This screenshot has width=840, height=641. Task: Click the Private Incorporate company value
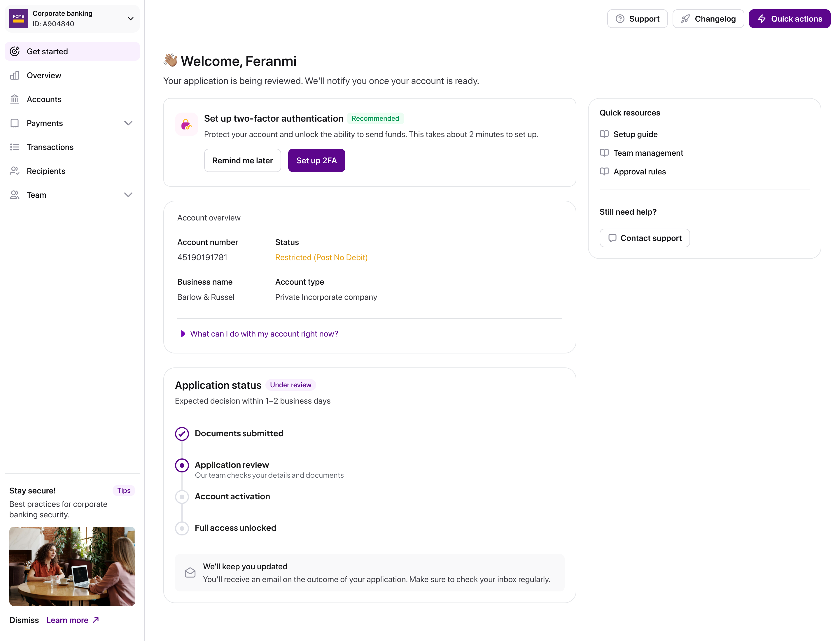[326, 297]
